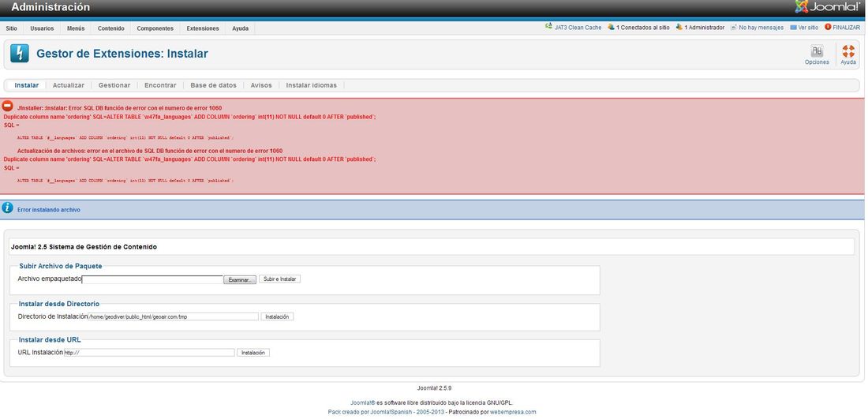The height and width of the screenshot is (419, 868).
Task: Click the extension manager lightning icon
Action: pyautogui.click(x=20, y=54)
